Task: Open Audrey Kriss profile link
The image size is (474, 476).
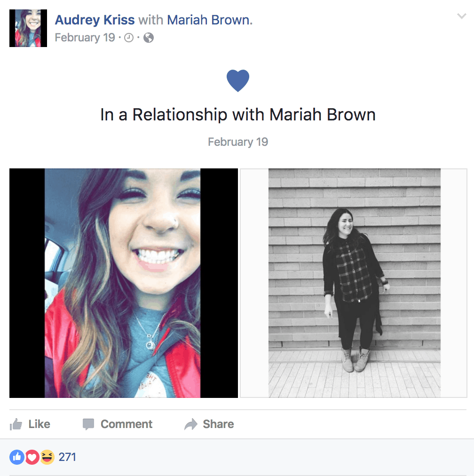Action: click(x=95, y=20)
